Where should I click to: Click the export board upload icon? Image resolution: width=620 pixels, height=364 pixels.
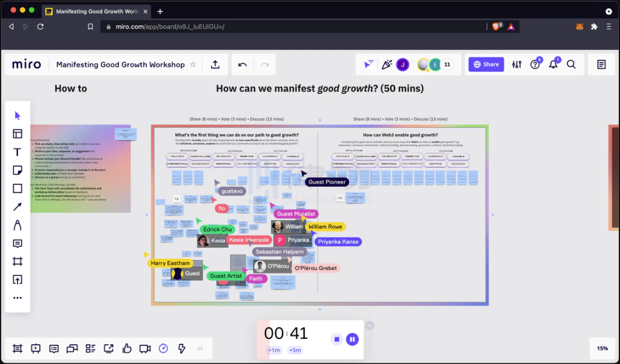click(215, 65)
